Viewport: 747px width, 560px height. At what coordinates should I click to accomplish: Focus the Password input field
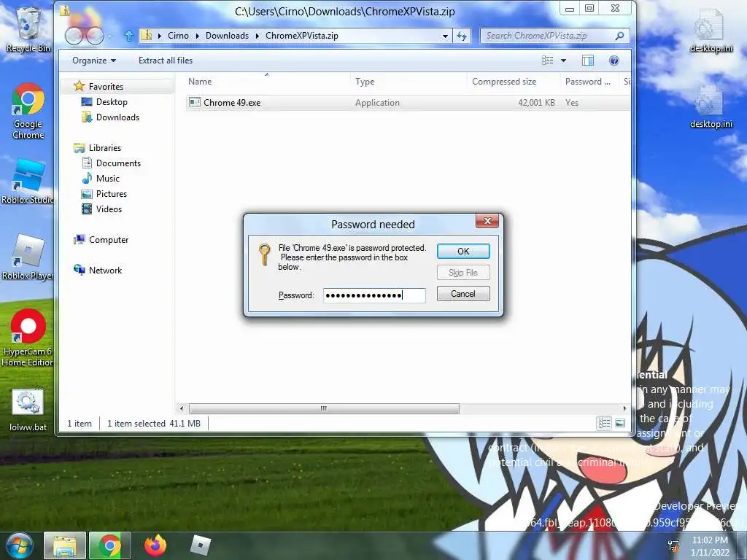tap(374, 295)
